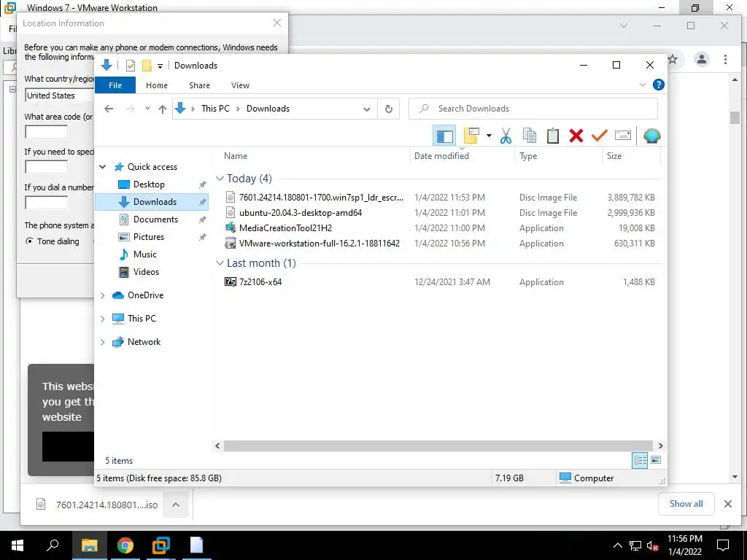
Task: Click the blue Help question mark icon
Action: pyautogui.click(x=659, y=85)
